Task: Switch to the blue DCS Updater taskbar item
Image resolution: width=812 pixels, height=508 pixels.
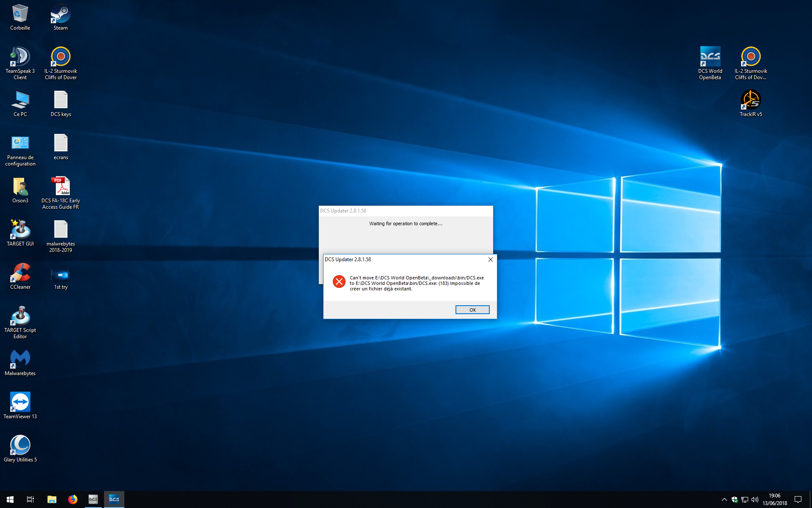Action: [x=114, y=500]
